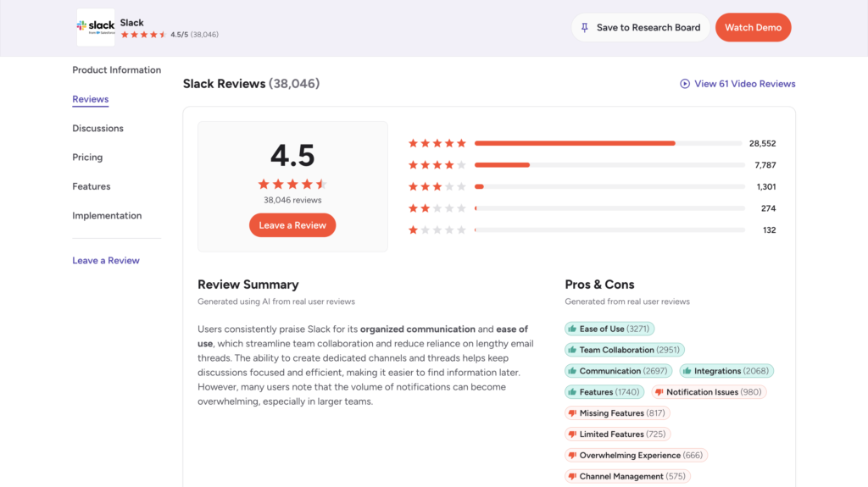868x487 pixels.
Task: Click the Slack logo thumbnail
Action: tap(96, 27)
